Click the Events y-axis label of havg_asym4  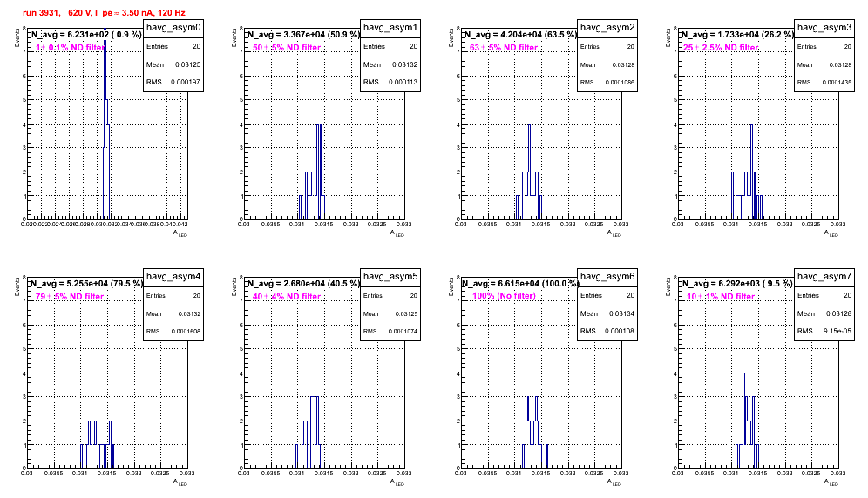pos(17,286)
